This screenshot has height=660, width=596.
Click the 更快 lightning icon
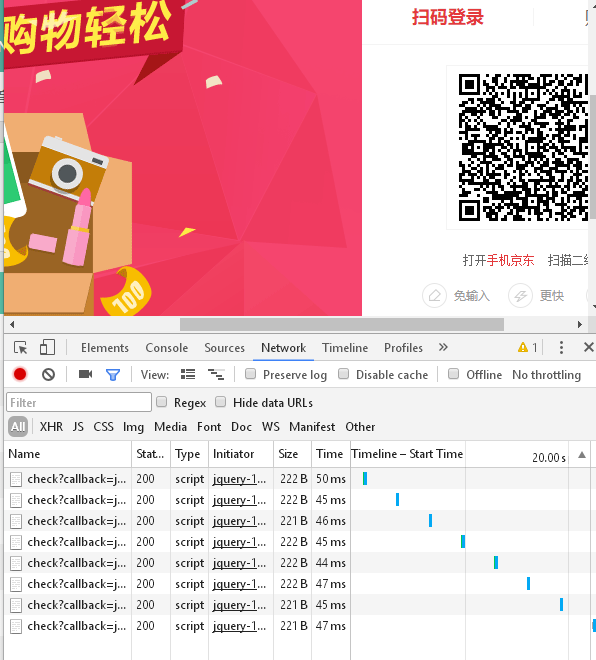(x=520, y=295)
